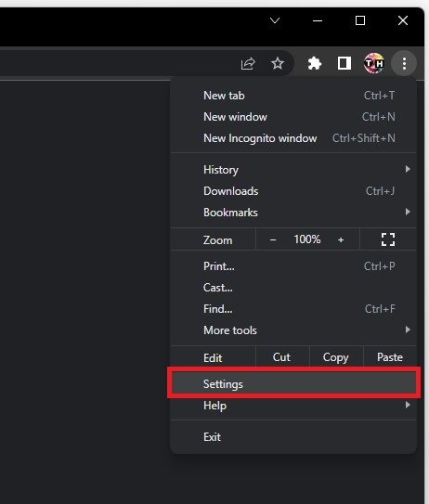Click the Paste button in Edit row
The width and height of the screenshot is (429, 504).
pyautogui.click(x=390, y=357)
